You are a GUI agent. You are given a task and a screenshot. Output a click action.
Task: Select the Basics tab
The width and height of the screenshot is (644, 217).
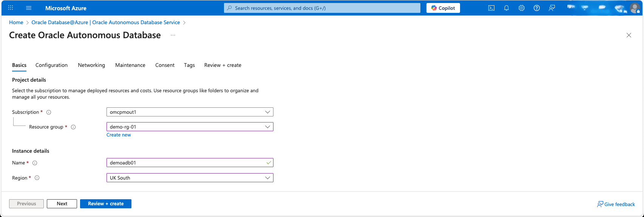coord(19,65)
